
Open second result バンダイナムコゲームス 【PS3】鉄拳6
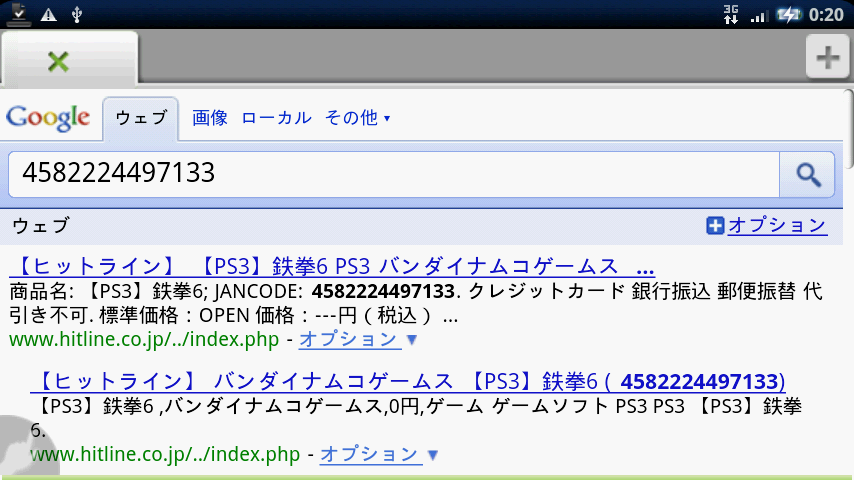408,381
